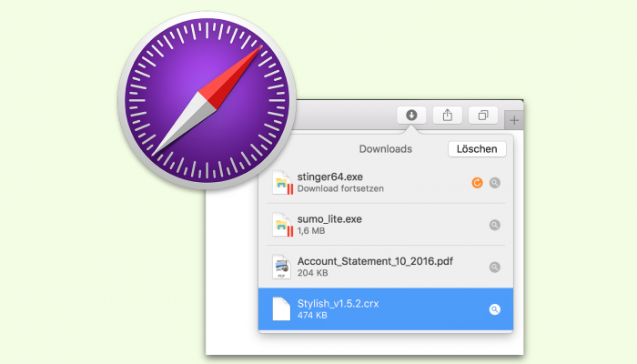Click the Account_Statement PDF file icon

tap(281, 267)
